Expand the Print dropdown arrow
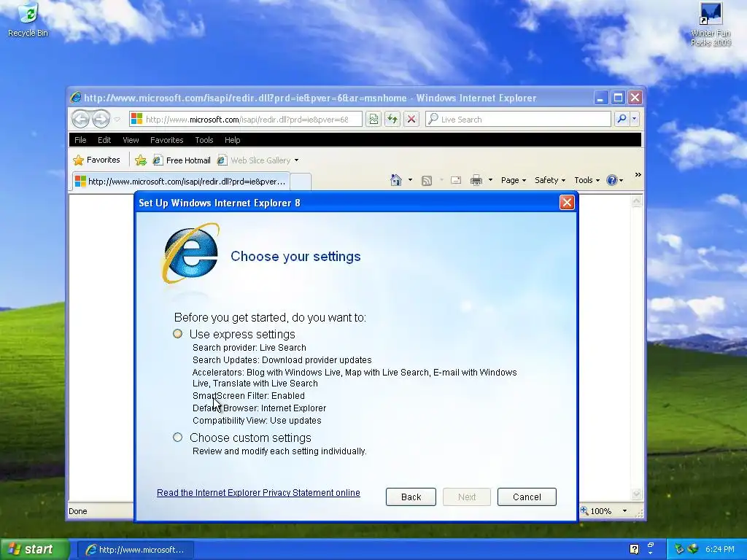 click(490, 180)
